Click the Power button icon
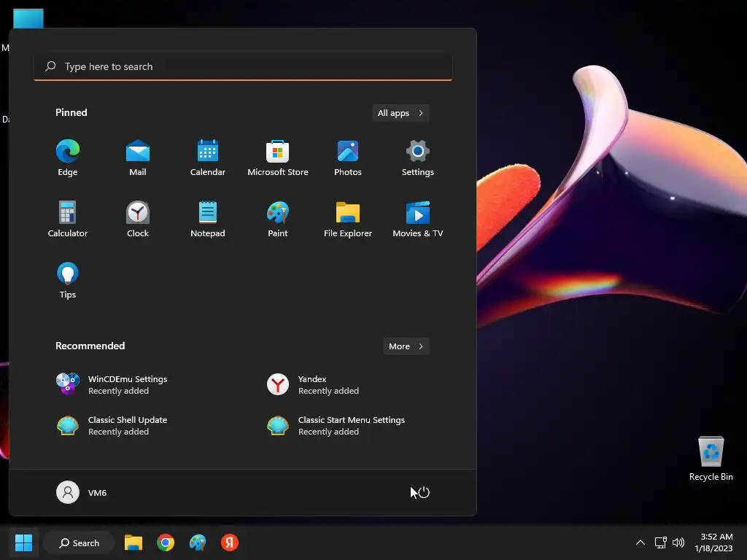 pos(424,492)
